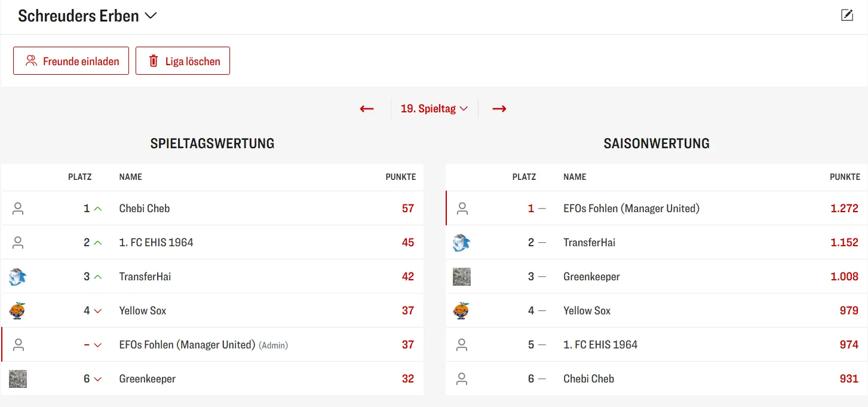Click Chebi Cheb row in Saisonwertung
868x407 pixels.
[x=588, y=379]
